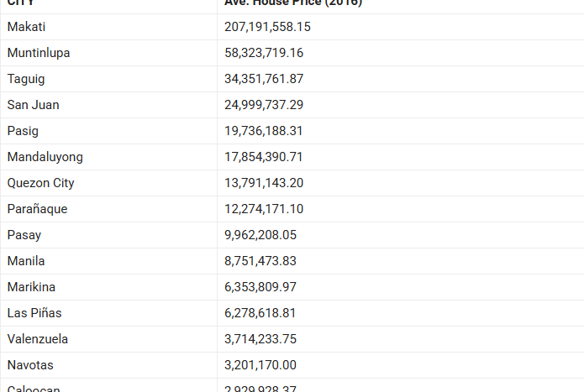Click the Pasig city cell

[x=23, y=131]
